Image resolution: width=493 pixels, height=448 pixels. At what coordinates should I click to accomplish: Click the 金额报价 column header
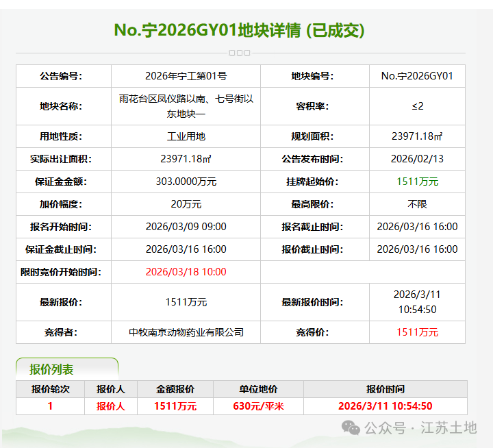[175, 389]
